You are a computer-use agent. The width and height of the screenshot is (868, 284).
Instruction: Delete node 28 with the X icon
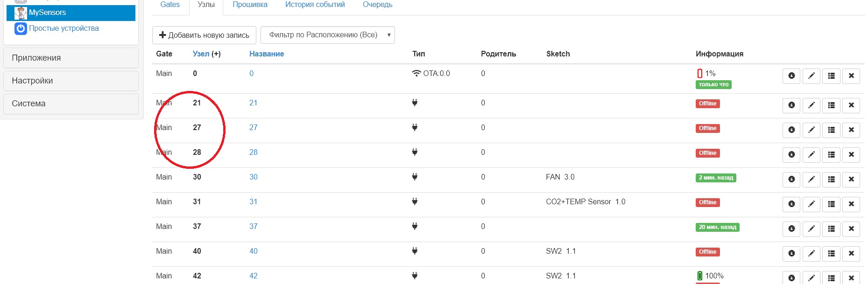pyautogui.click(x=851, y=155)
